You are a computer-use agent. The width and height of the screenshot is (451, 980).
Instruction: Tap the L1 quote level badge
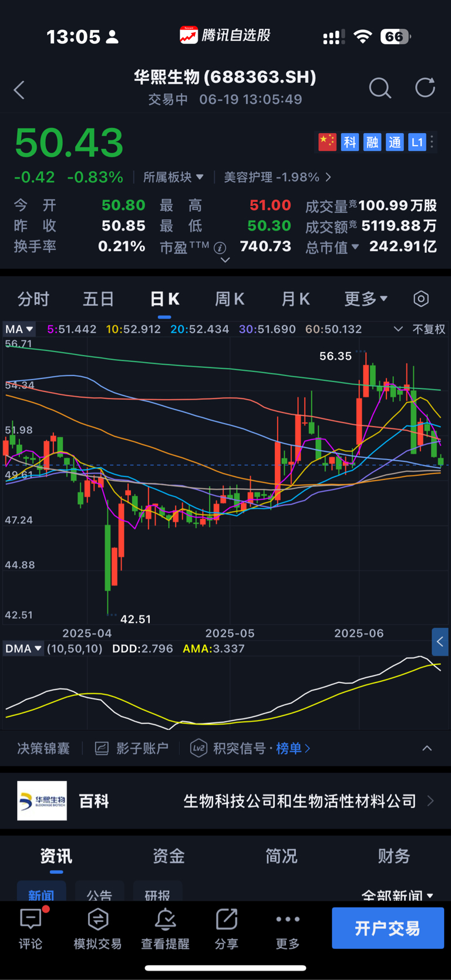click(x=417, y=142)
